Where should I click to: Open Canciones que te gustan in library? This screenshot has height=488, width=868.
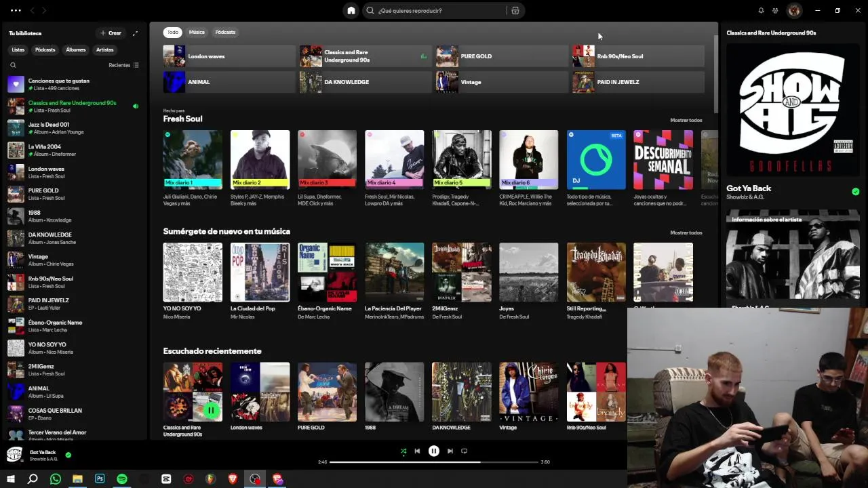(x=75, y=84)
